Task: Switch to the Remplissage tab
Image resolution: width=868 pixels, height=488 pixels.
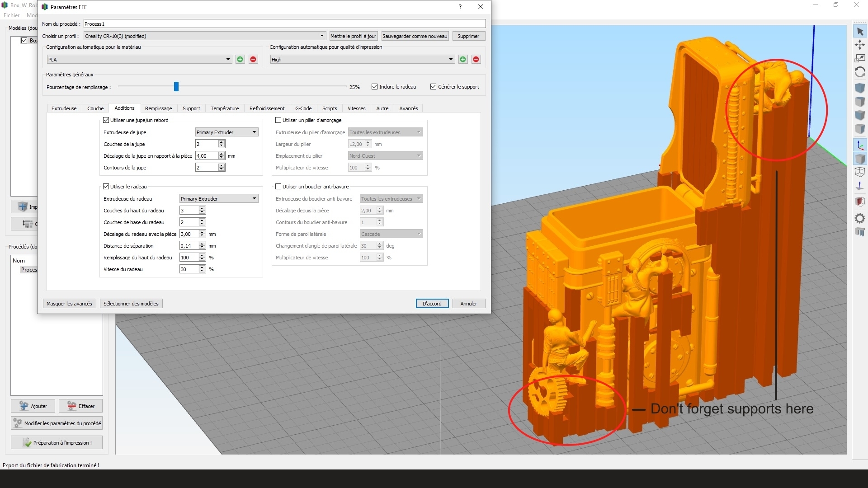Action: click(158, 108)
